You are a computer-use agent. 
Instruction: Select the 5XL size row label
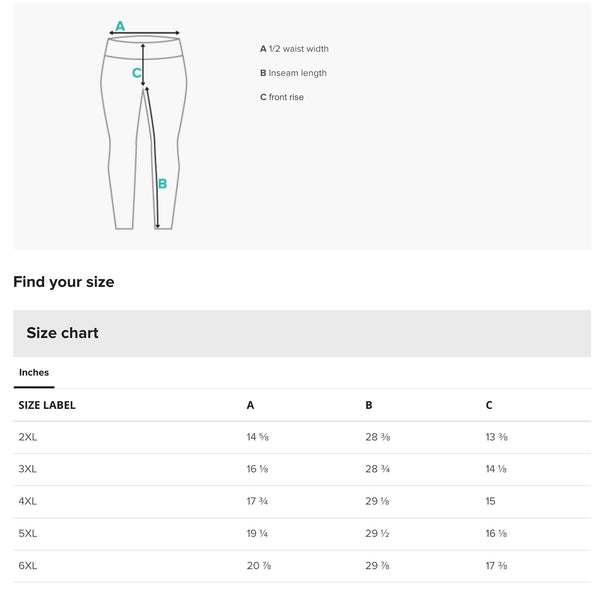click(x=28, y=533)
